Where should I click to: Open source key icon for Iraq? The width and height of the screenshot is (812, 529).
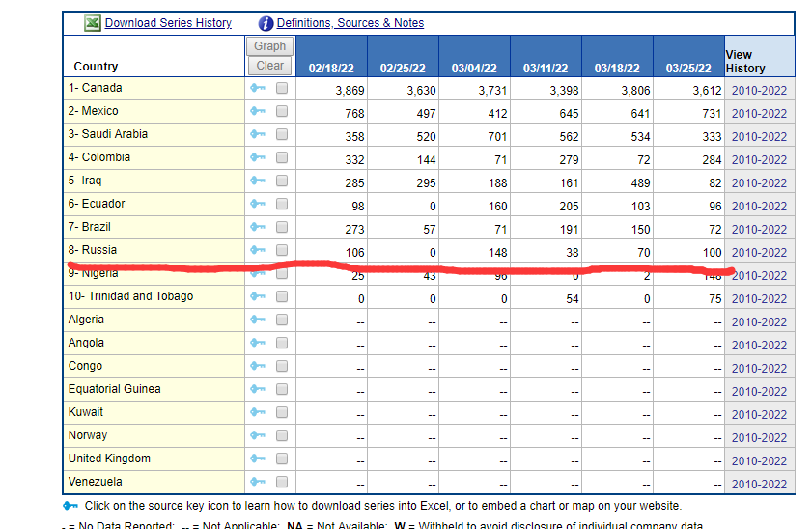(258, 181)
